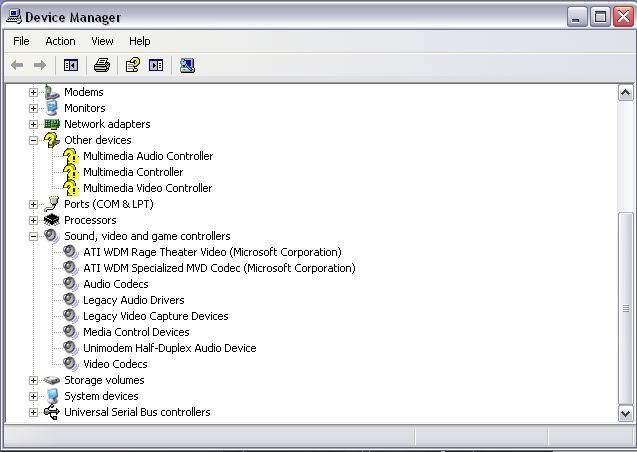This screenshot has height=452, width=637.
Task: Select Multimedia Audio Controller entry
Action: (148, 156)
